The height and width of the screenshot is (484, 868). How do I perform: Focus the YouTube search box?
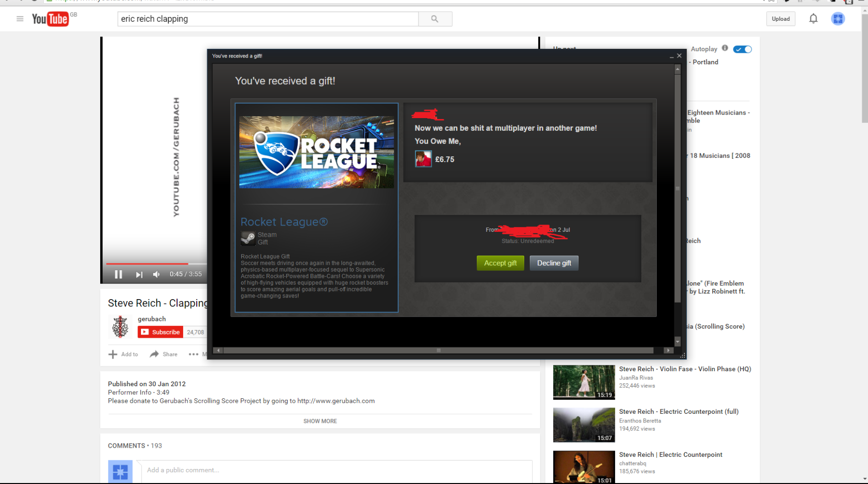[x=268, y=19]
